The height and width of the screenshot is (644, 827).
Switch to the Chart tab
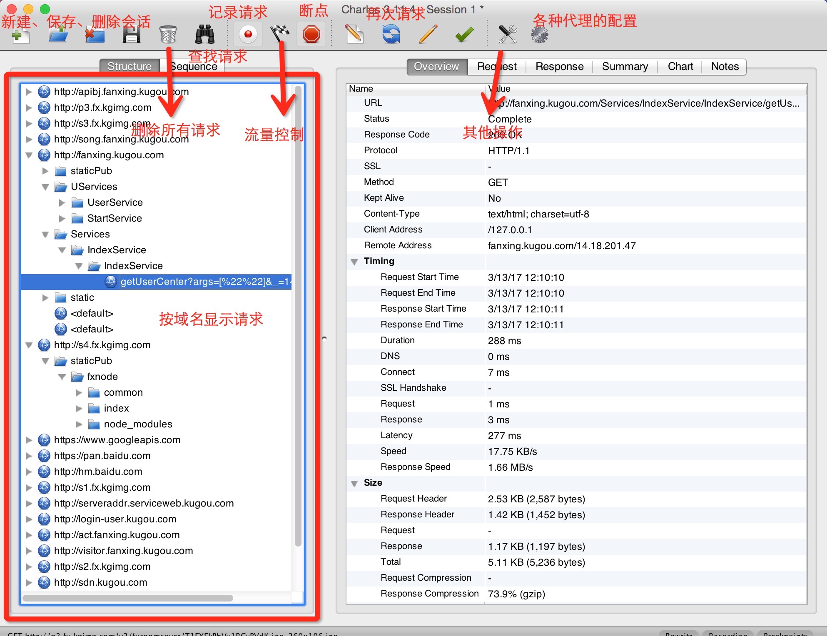[x=680, y=67]
